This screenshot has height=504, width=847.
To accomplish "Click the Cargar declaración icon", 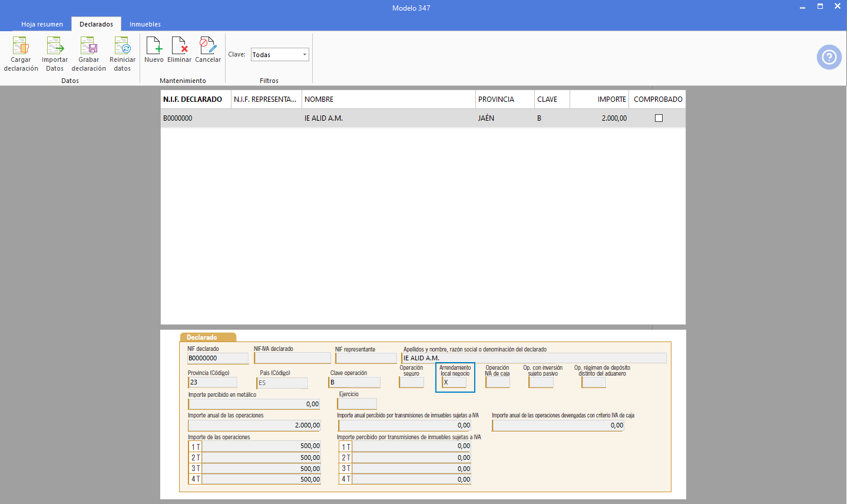I will tap(21, 45).
